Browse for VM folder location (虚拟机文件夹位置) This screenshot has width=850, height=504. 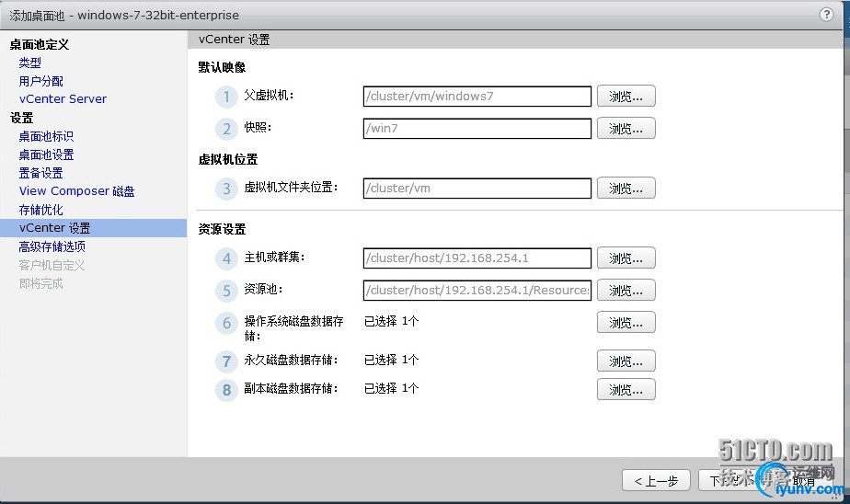(626, 188)
